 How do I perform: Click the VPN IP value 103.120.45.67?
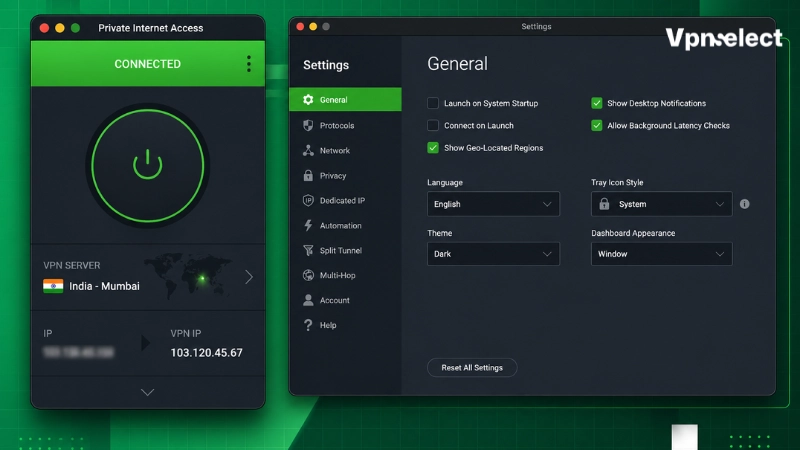point(207,353)
